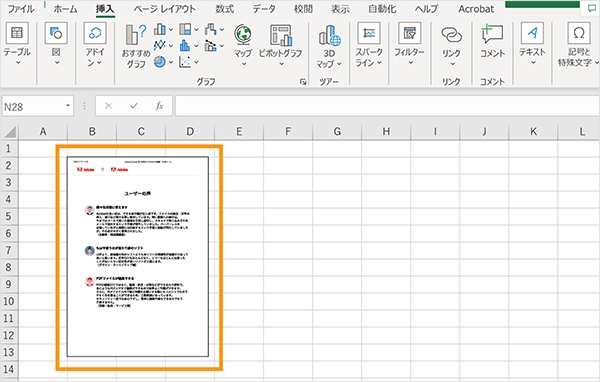Select column K header
Image resolution: width=600 pixels, height=382 pixels.
(533, 132)
